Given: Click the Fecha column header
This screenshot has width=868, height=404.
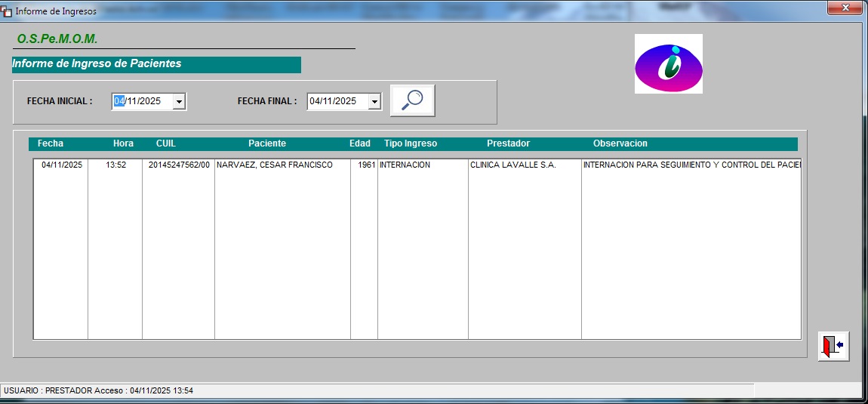Looking at the screenshot, I should tap(51, 143).
